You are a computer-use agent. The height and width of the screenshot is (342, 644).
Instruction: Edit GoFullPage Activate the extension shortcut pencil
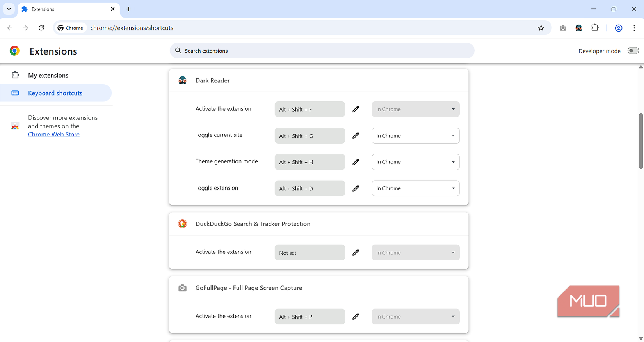click(x=356, y=317)
